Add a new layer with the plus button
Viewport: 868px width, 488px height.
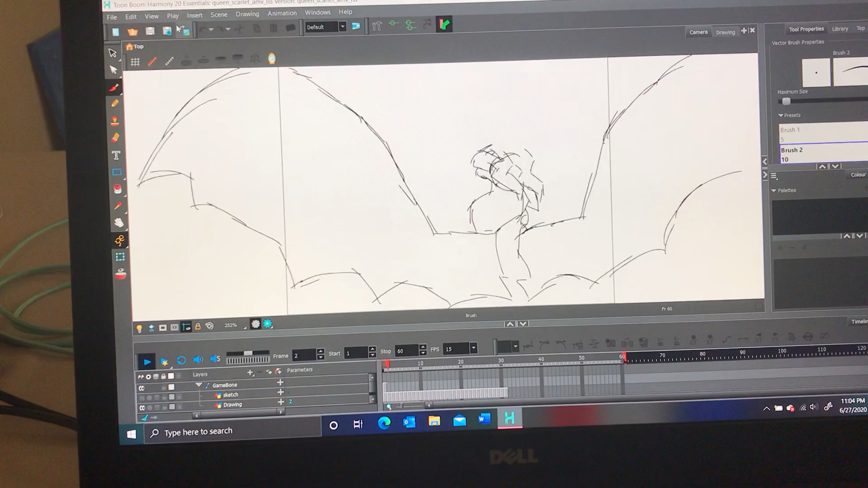(250, 372)
